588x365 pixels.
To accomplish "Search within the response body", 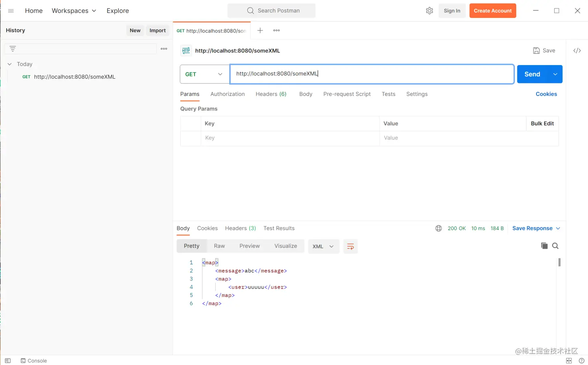I will [x=555, y=246].
